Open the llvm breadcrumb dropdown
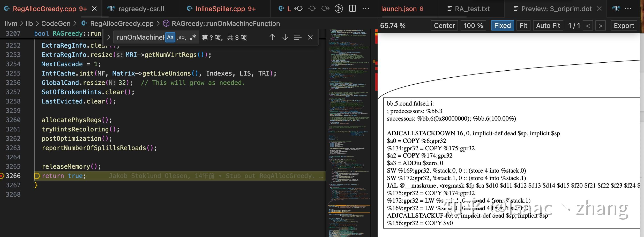 point(10,23)
